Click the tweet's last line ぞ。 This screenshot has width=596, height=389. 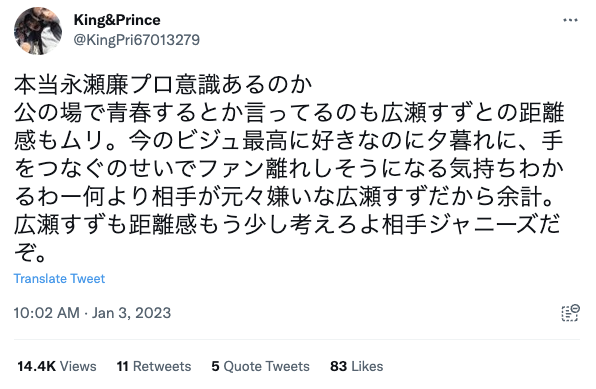[30, 252]
